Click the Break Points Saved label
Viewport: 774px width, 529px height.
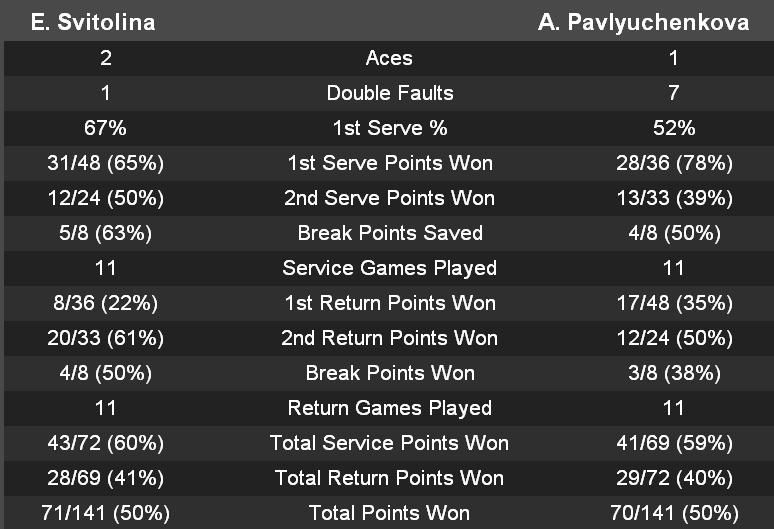(x=389, y=233)
